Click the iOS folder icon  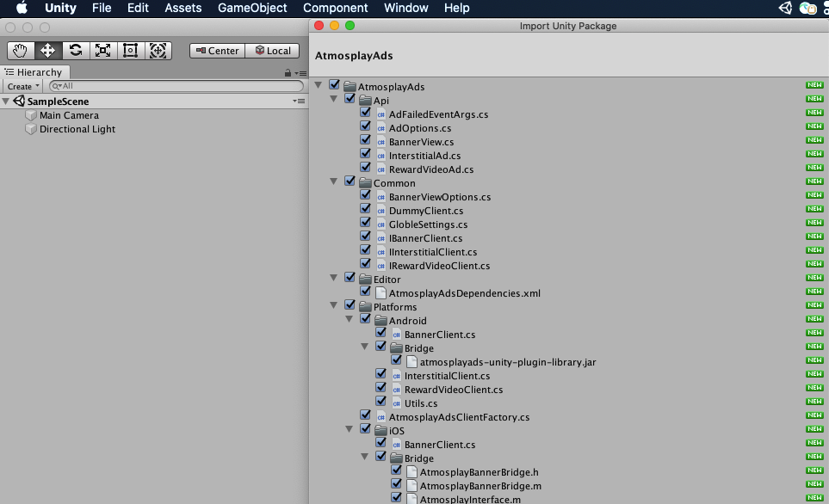tap(380, 431)
